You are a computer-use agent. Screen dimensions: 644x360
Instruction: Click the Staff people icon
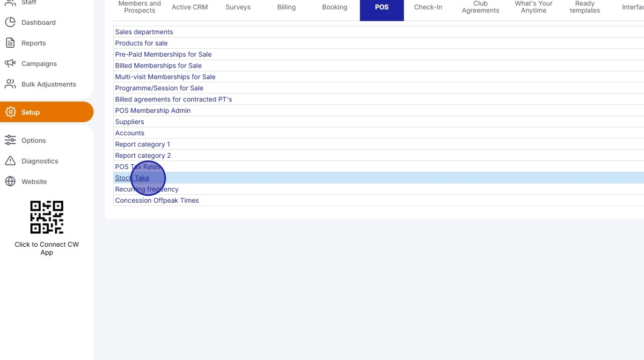(x=10, y=3)
